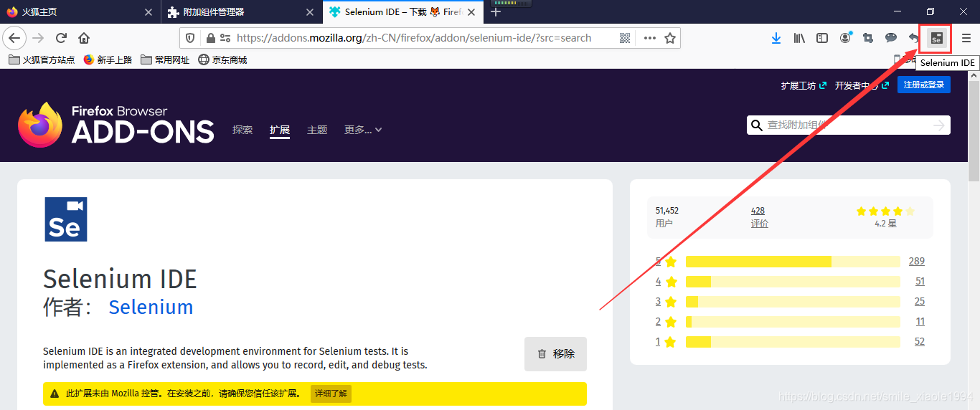Screen dimensions: 980x410
Task: Click the 移除 remove button
Action: tap(555, 354)
